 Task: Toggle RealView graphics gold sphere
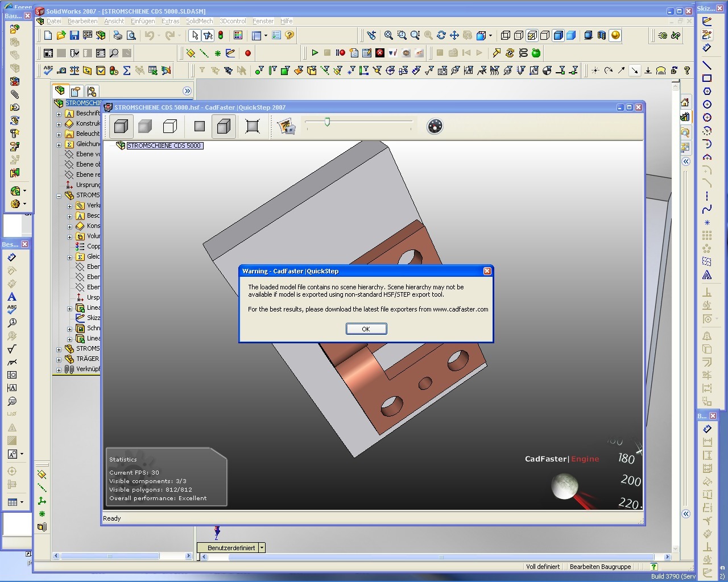click(x=615, y=35)
